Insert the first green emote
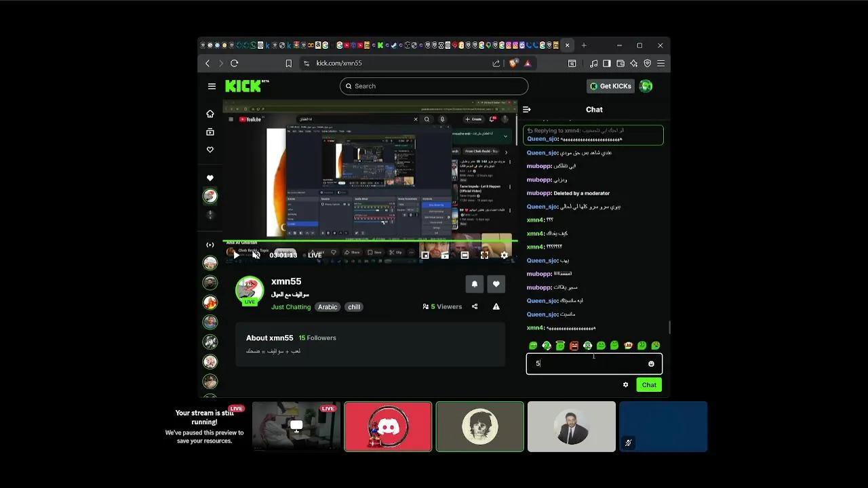The height and width of the screenshot is (488, 868). 533,346
